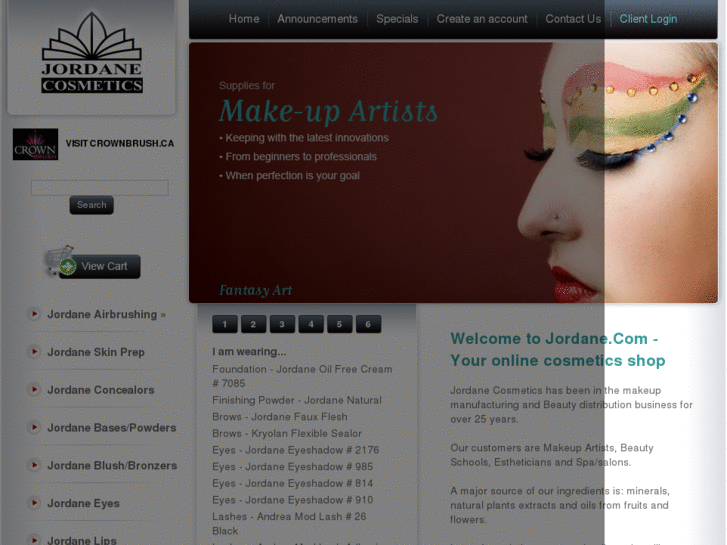Click the arrow bullet beside Jordane Airbrushing
Screen dimensions: 727x545
pyautogui.click(x=34, y=314)
